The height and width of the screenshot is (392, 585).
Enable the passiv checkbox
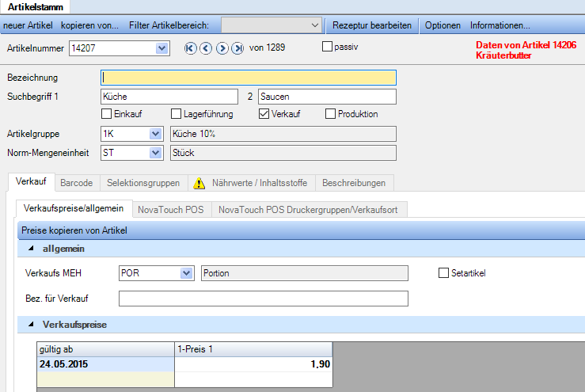[x=328, y=48]
